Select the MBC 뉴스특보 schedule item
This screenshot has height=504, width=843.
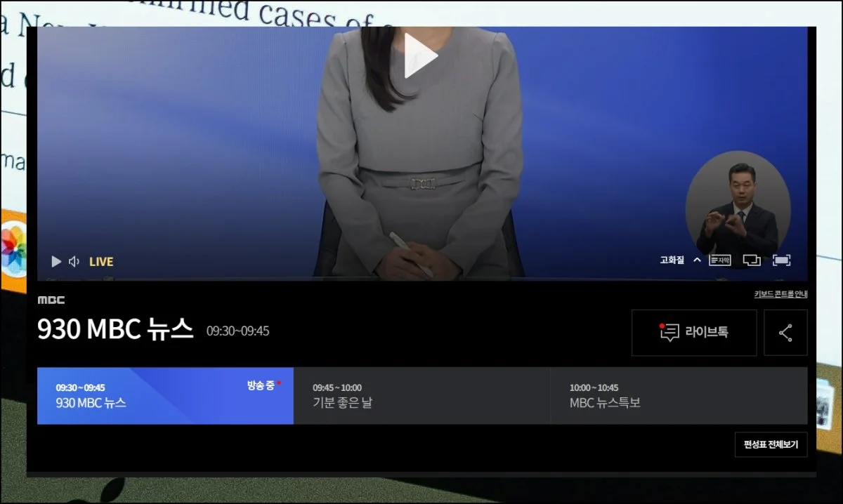[x=679, y=396]
